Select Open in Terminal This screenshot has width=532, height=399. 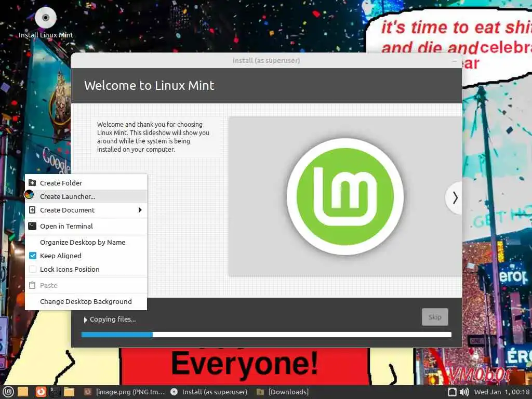(x=86, y=226)
